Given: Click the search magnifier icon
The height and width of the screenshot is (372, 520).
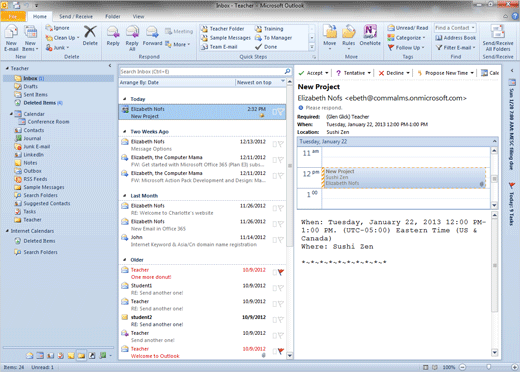Looking at the screenshot, I should [x=287, y=71].
